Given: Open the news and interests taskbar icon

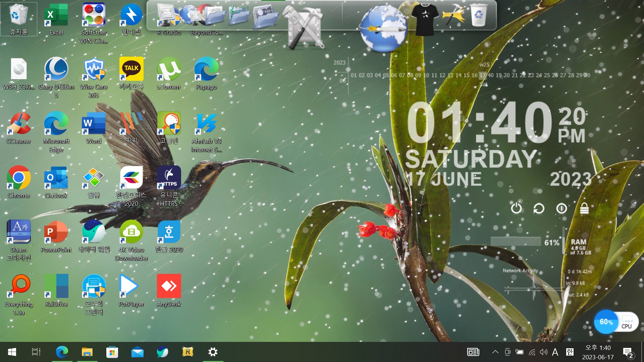Looking at the screenshot, I should coord(473,352).
